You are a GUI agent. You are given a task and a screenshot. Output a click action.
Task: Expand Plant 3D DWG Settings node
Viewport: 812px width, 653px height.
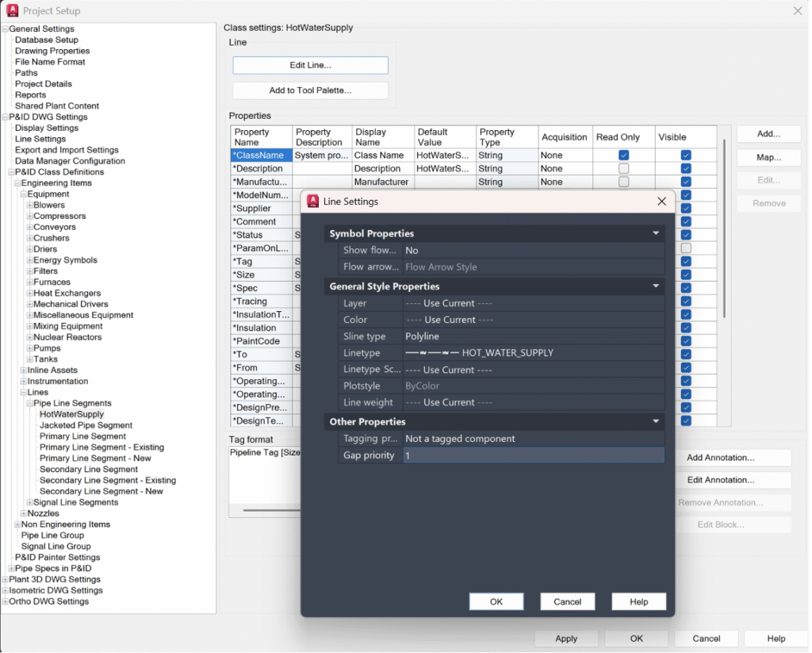pyautogui.click(x=6, y=579)
